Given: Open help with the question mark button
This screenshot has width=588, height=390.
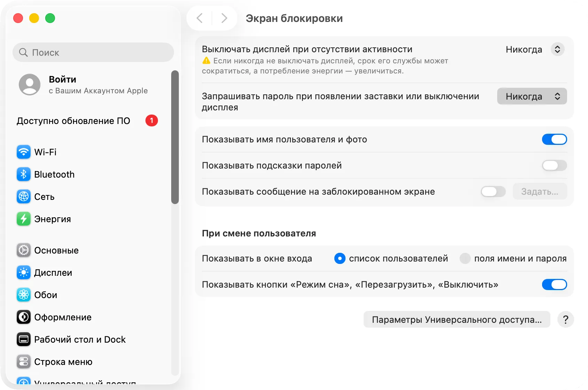Looking at the screenshot, I should click(565, 319).
